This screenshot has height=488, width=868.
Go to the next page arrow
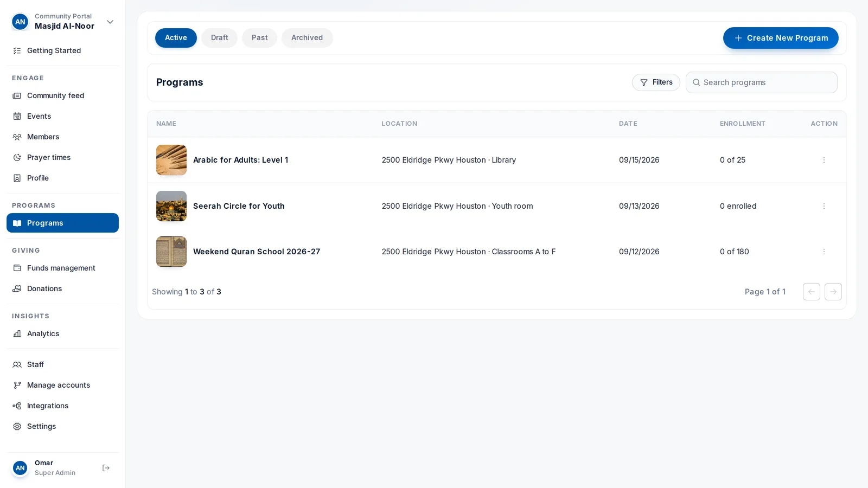(x=833, y=292)
